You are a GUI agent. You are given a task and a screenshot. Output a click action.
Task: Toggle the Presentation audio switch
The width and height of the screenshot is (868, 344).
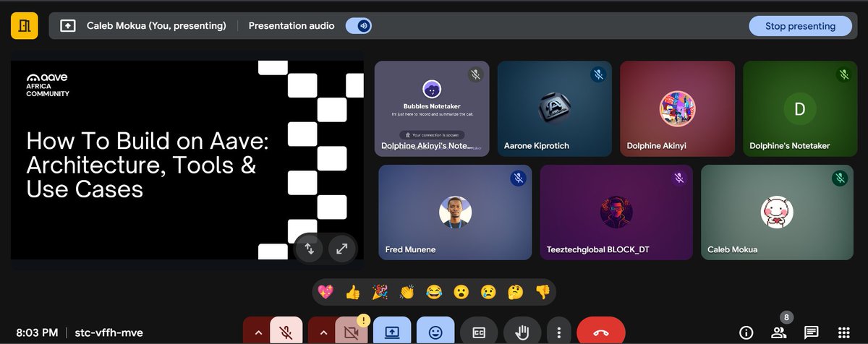pos(358,26)
